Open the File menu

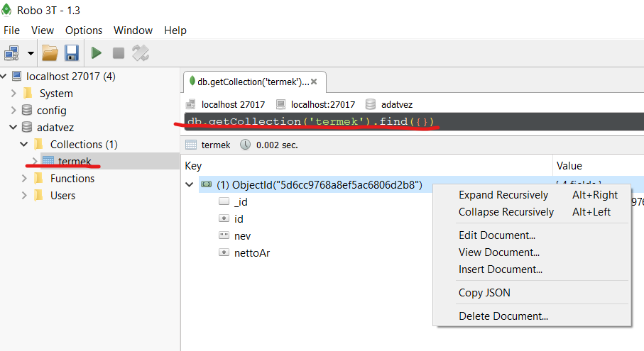[11, 30]
